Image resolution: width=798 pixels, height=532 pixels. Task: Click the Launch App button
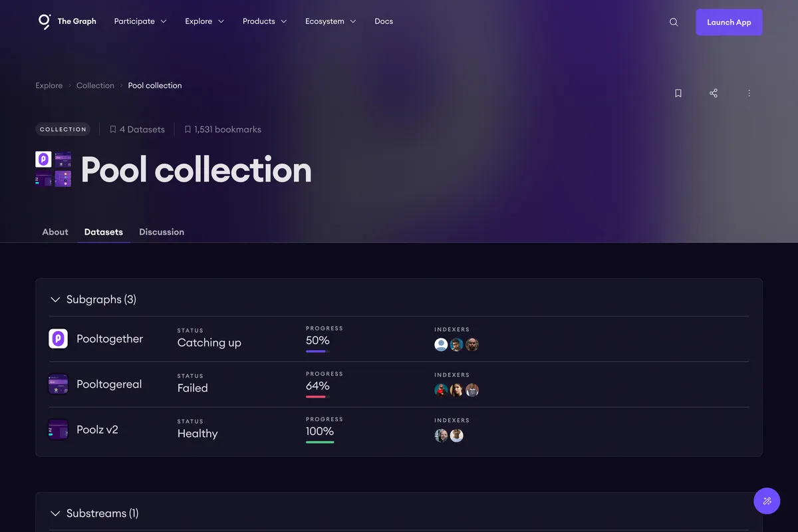click(x=729, y=22)
